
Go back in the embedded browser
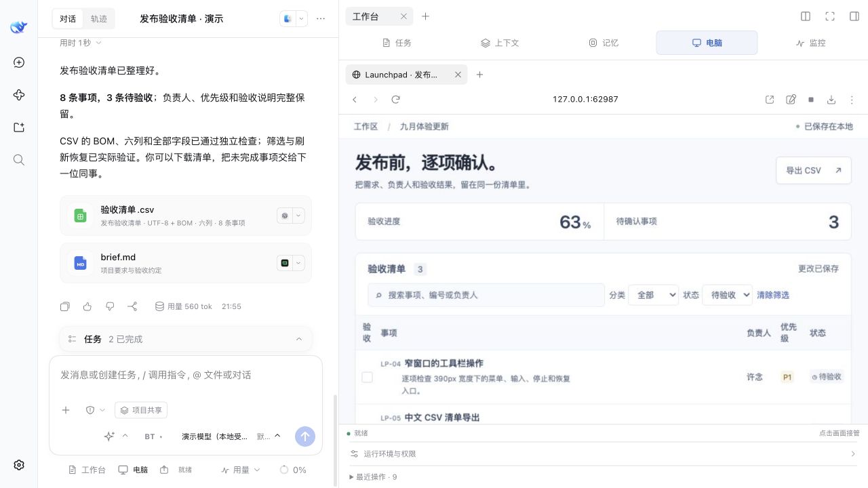tap(355, 100)
